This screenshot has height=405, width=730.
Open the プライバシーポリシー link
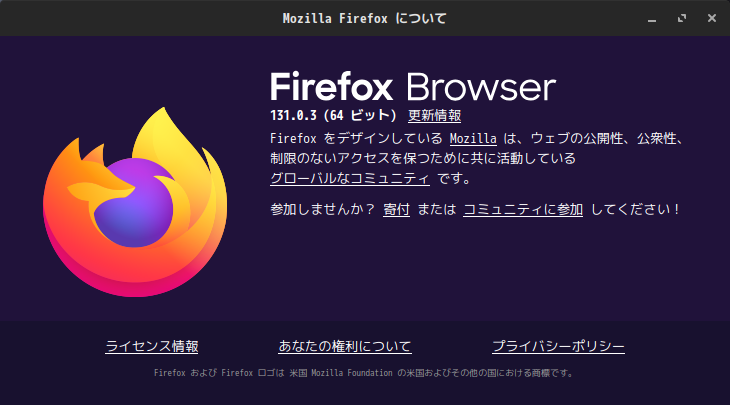click(x=558, y=346)
